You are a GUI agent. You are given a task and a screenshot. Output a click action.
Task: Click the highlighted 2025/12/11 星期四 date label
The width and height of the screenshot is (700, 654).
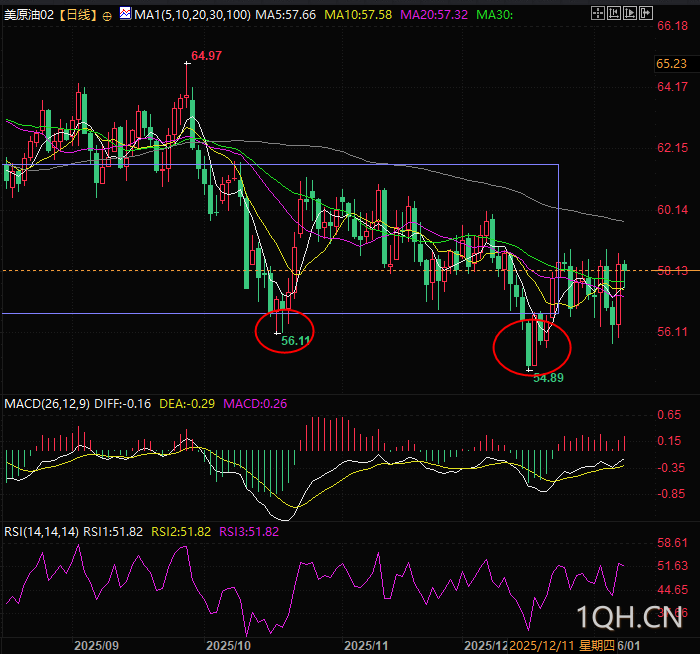pyautogui.click(x=562, y=646)
